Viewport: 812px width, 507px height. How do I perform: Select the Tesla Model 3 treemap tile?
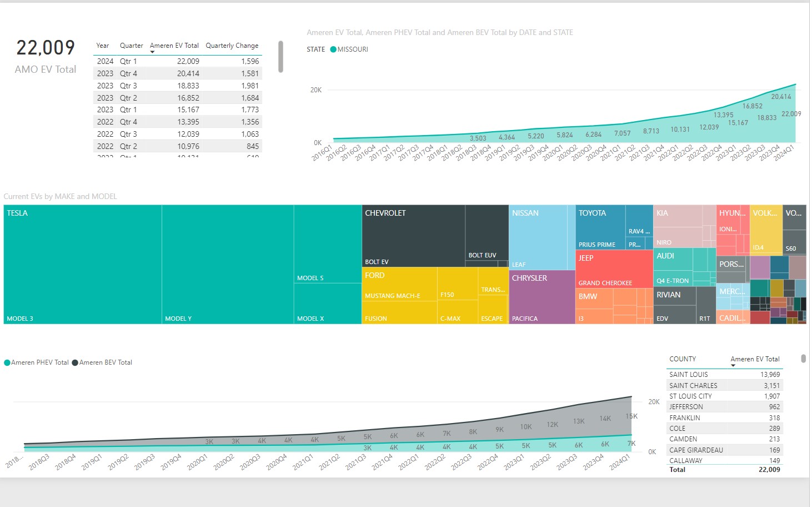click(82, 264)
